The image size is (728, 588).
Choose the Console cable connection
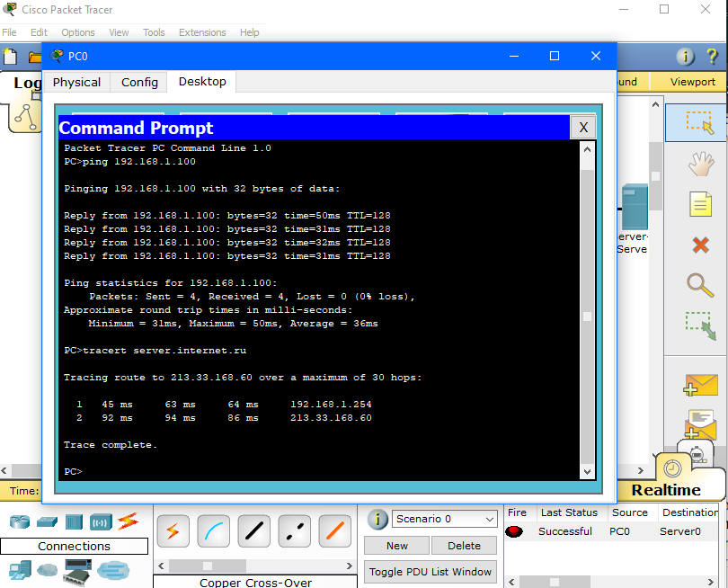coord(214,530)
